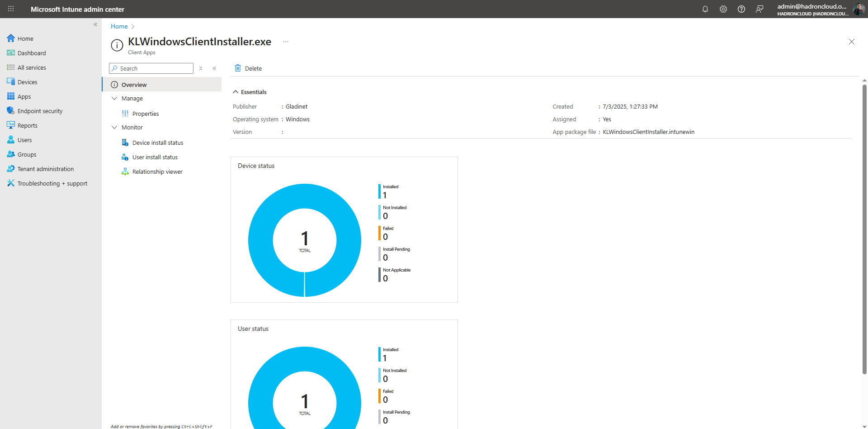868x429 pixels.
Task: Click the app launcher grid icon
Action: [11, 9]
